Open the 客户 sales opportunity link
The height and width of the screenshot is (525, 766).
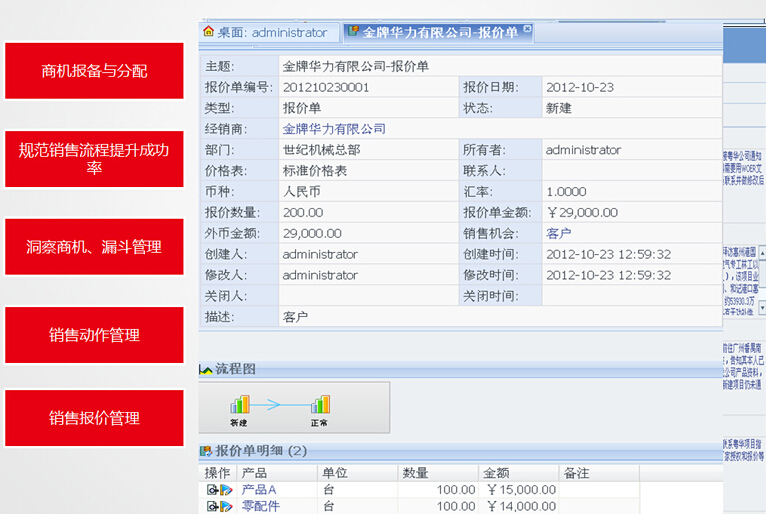558,233
